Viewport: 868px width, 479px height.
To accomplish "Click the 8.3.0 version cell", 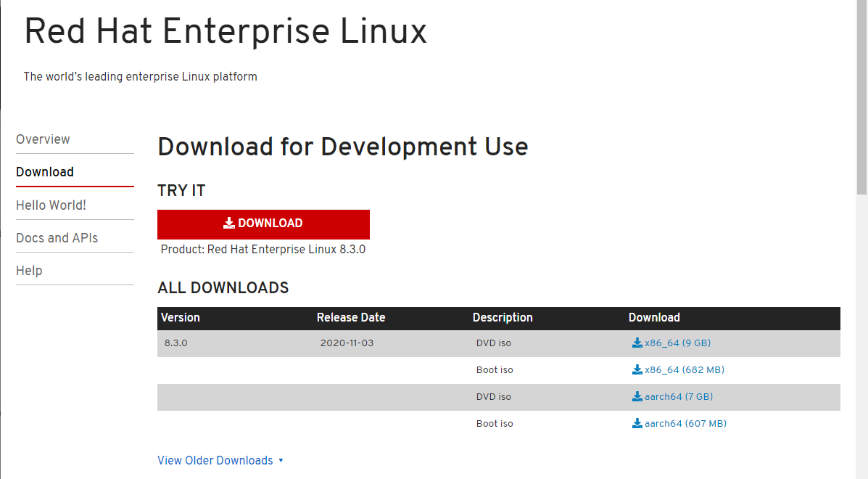I will [176, 343].
